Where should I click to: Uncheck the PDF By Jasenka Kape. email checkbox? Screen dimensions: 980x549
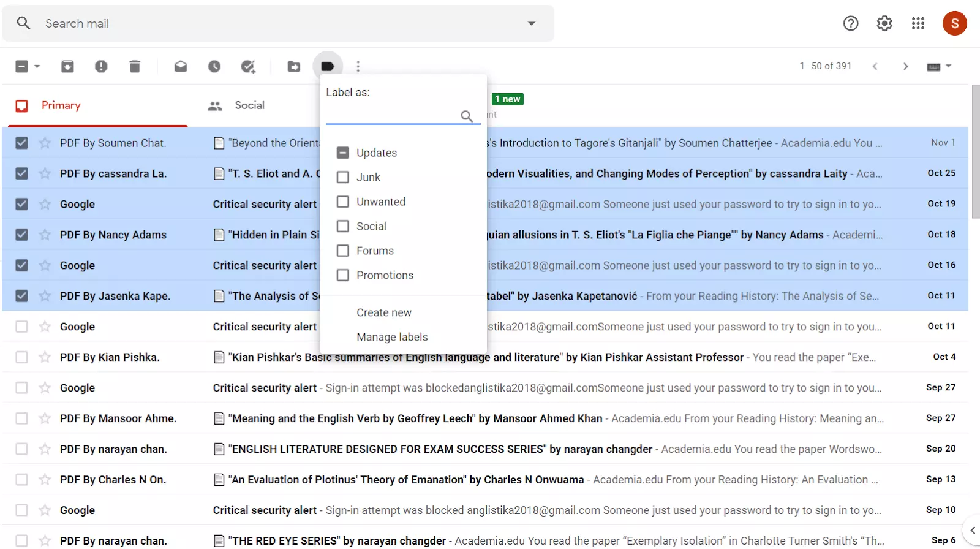21,296
